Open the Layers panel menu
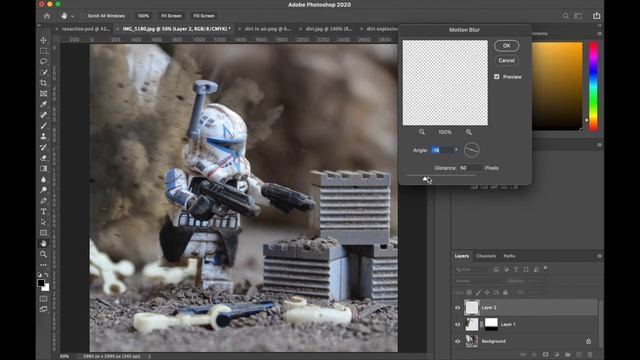The height and width of the screenshot is (360, 640). click(x=599, y=256)
